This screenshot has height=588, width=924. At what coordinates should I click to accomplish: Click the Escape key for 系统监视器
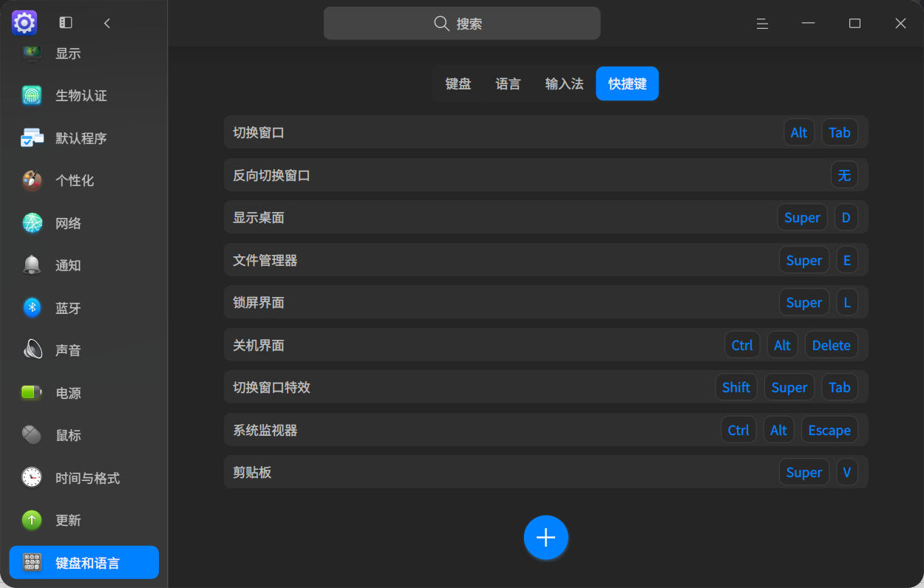point(829,430)
